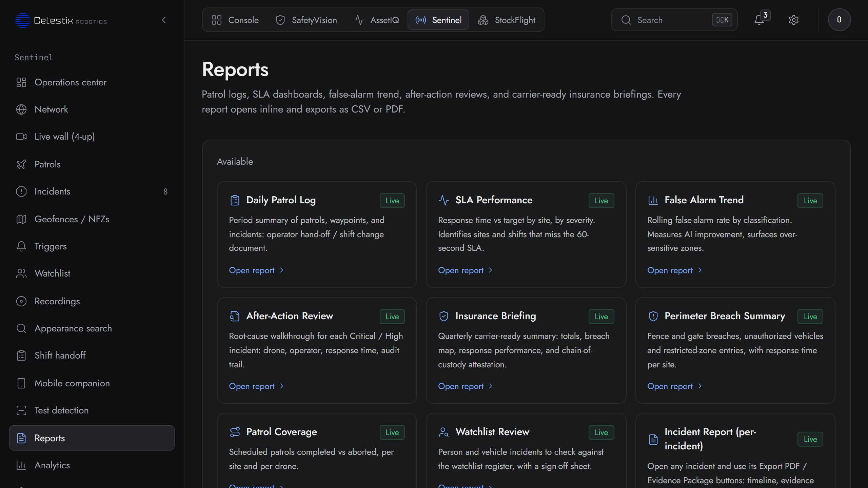Viewport: 868px width, 488px height.
Task: Open report for Insurance Briefing
Action: pyautogui.click(x=465, y=386)
